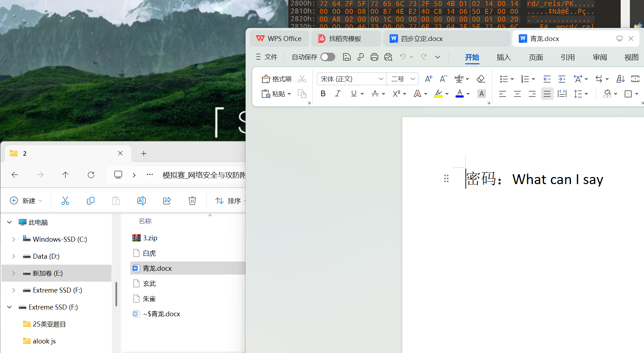Viewport: 644px width, 353px height.
Task: Switch to the 插入 ribbon tab
Action: (504, 57)
